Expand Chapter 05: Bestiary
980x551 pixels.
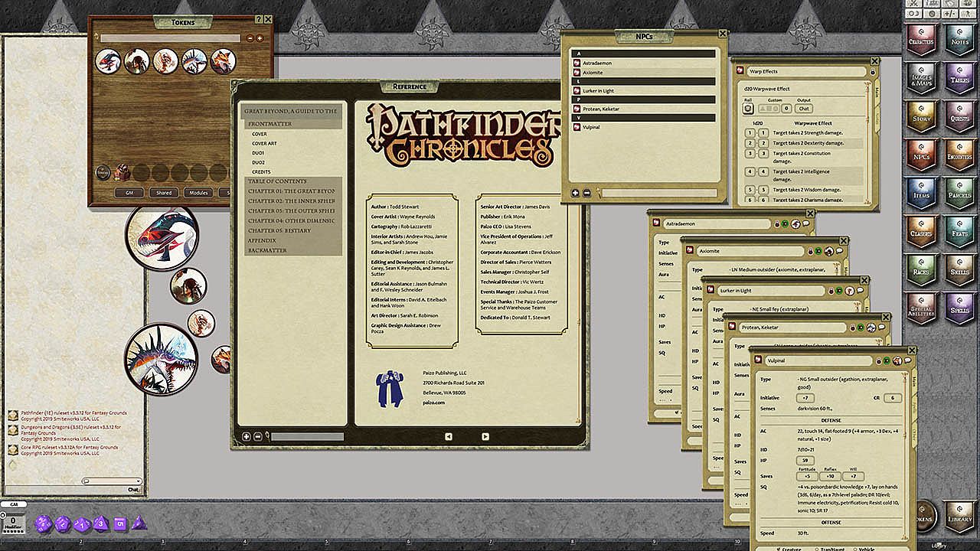pos(292,230)
